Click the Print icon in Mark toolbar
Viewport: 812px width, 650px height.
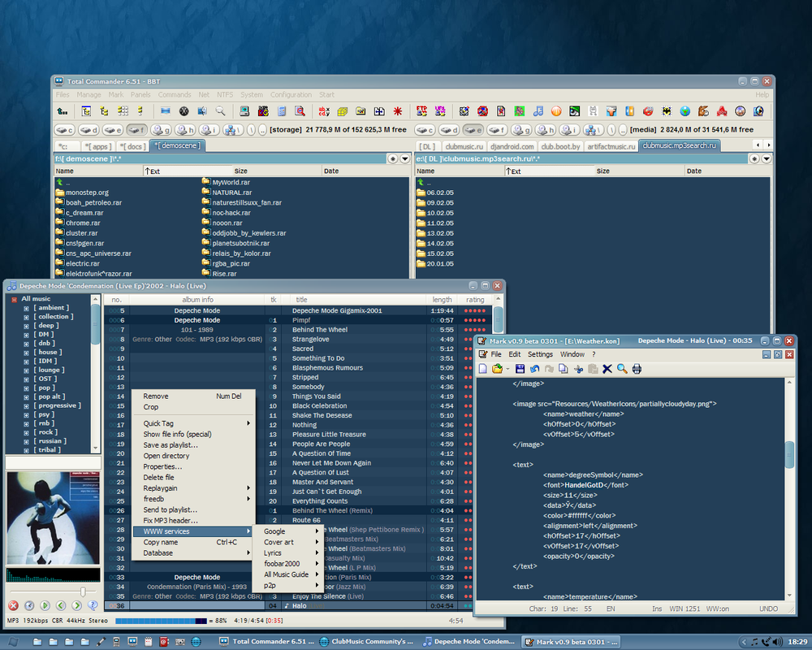tap(637, 369)
